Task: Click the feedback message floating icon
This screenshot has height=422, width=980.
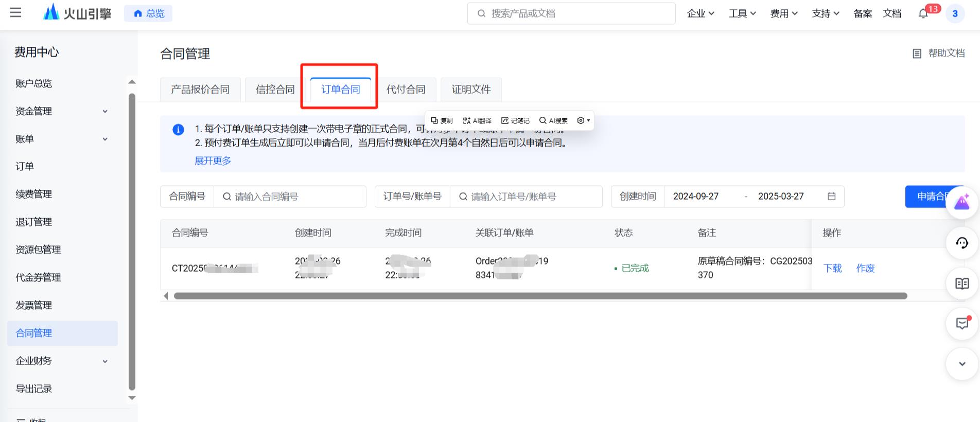Action: pyautogui.click(x=961, y=323)
